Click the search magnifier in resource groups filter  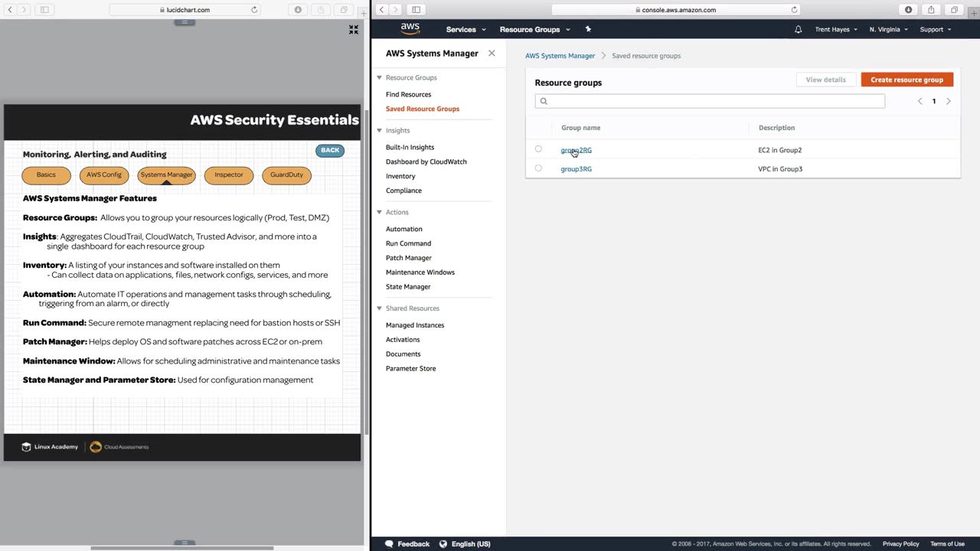[544, 101]
